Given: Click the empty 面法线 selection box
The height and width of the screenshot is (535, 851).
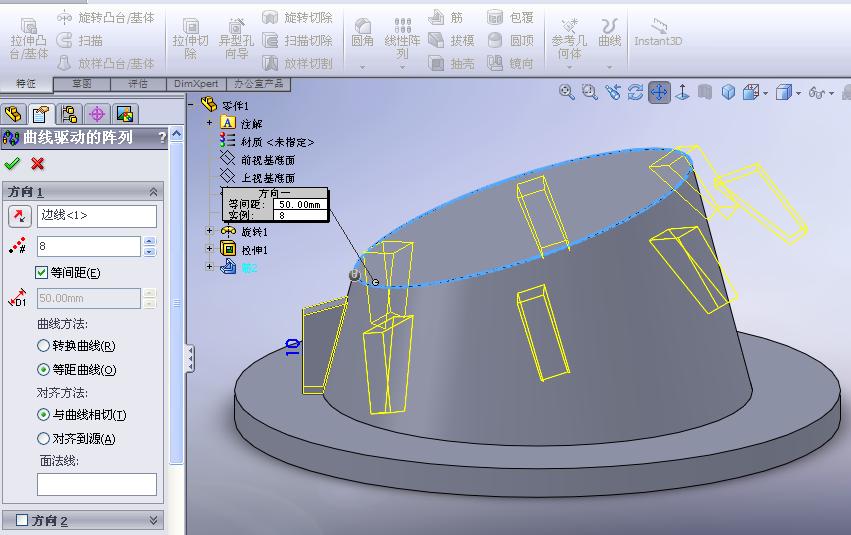Looking at the screenshot, I should click(97, 484).
